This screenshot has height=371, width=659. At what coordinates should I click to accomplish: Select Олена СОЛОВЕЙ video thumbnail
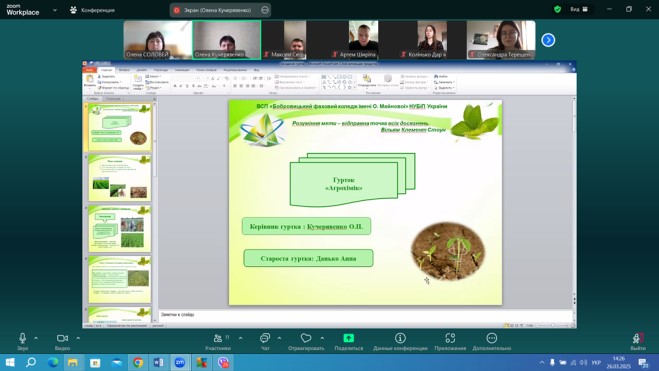(x=158, y=40)
